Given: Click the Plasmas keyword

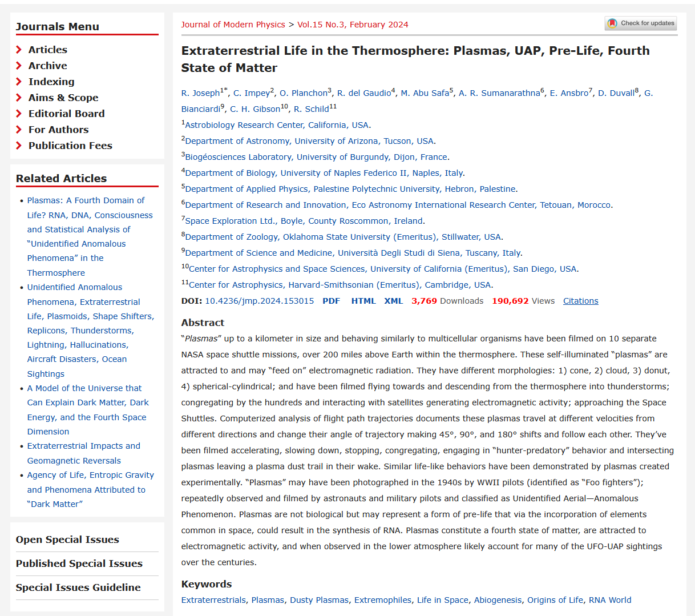Looking at the screenshot, I should point(268,600).
